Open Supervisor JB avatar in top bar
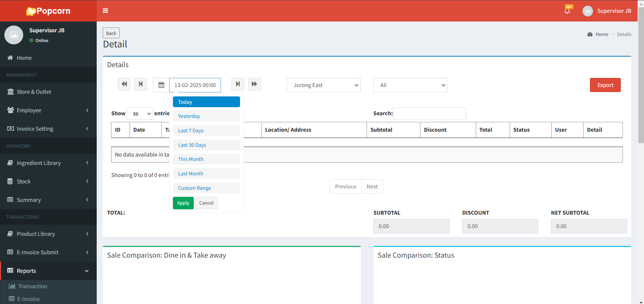The height and width of the screenshot is (304, 644). tap(588, 11)
